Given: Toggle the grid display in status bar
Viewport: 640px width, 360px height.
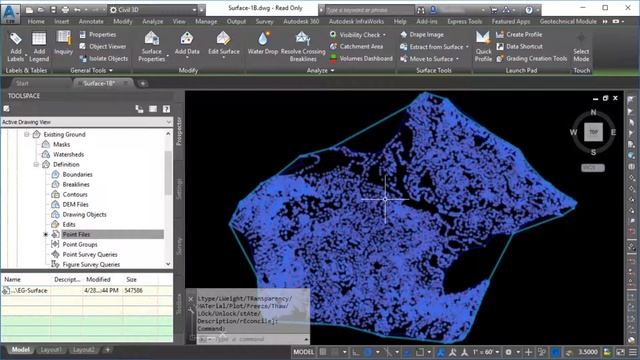Looking at the screenshot, I should point(323,352).
